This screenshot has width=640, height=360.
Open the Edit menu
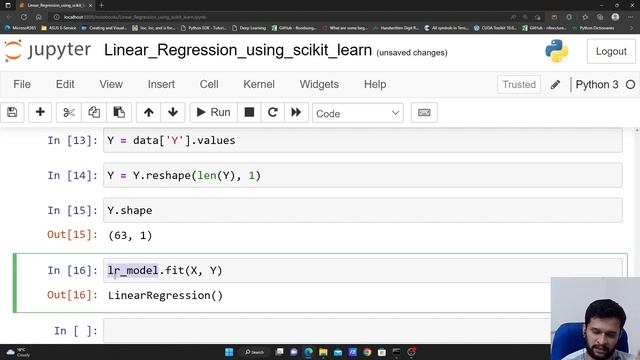coord(65,84)
